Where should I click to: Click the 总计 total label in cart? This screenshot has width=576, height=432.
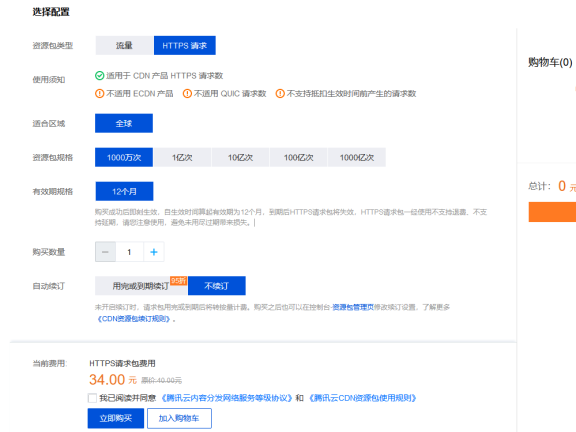540,186
